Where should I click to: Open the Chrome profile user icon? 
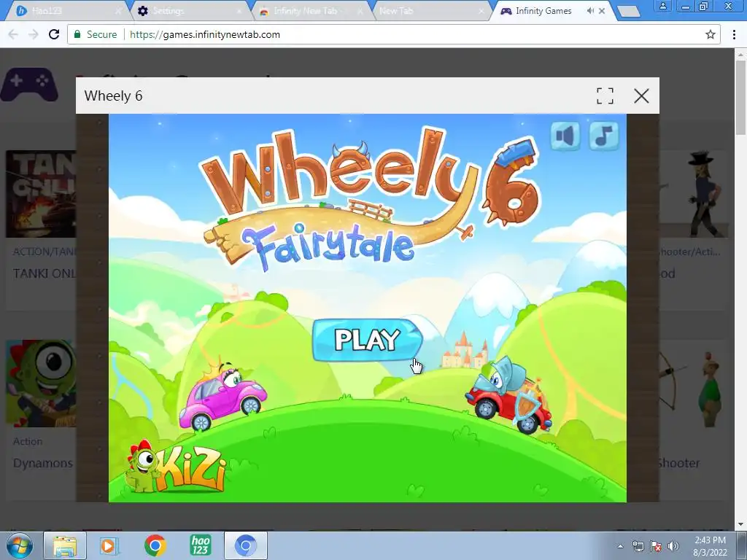point(662,6)
